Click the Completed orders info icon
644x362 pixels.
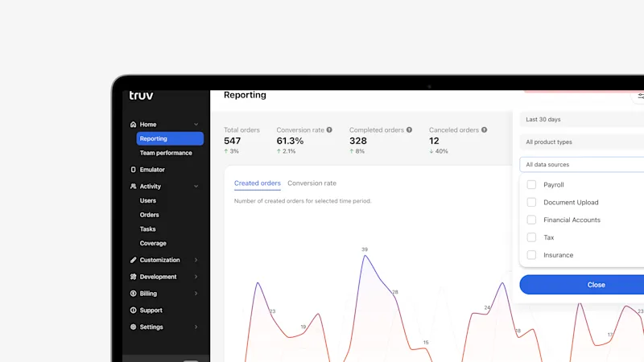click(x=409, y=130)
